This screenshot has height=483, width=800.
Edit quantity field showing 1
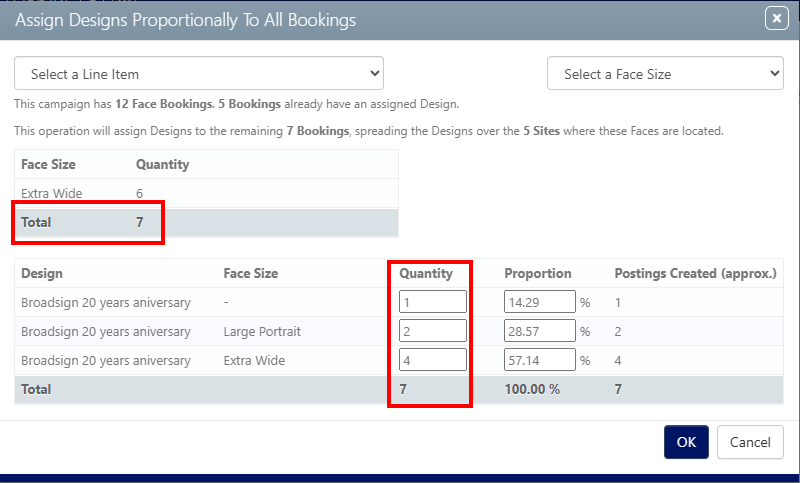click(433, 302)
